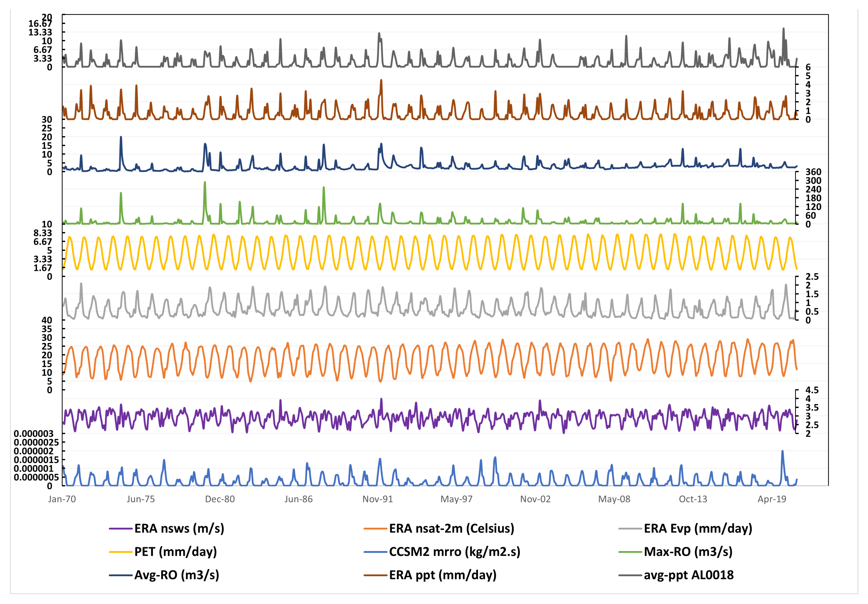Click the ERA nsat-2m (Celsius) legend label
The height and width of the screenshot is (604, 868).
tap(451, 528)
